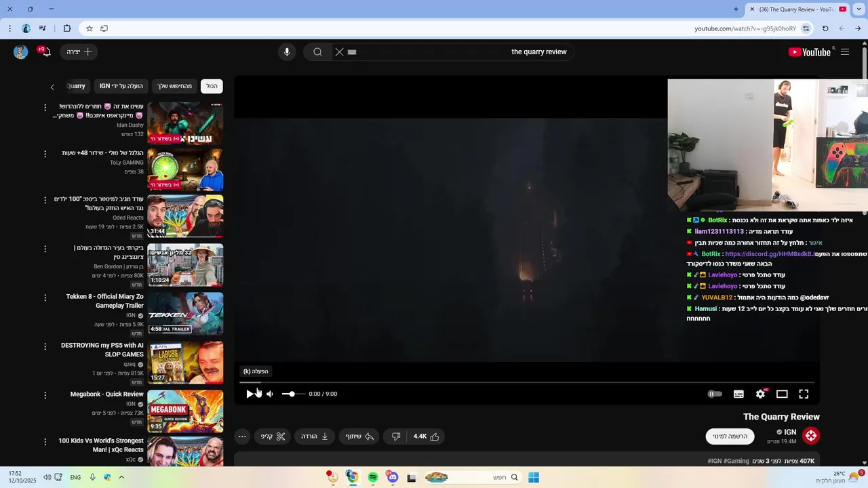Open Discord from taskbar
This screenshot has height=488, width=868.
393,477
